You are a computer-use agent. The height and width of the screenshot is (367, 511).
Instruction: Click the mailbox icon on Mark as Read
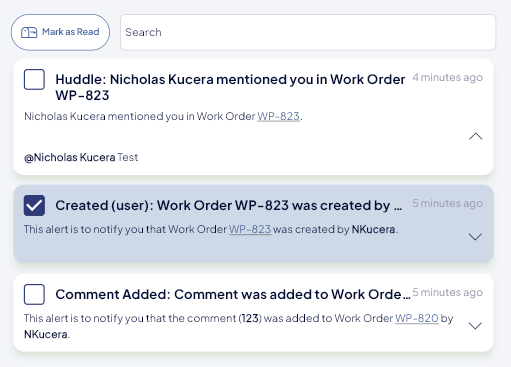tap(29, 33)
